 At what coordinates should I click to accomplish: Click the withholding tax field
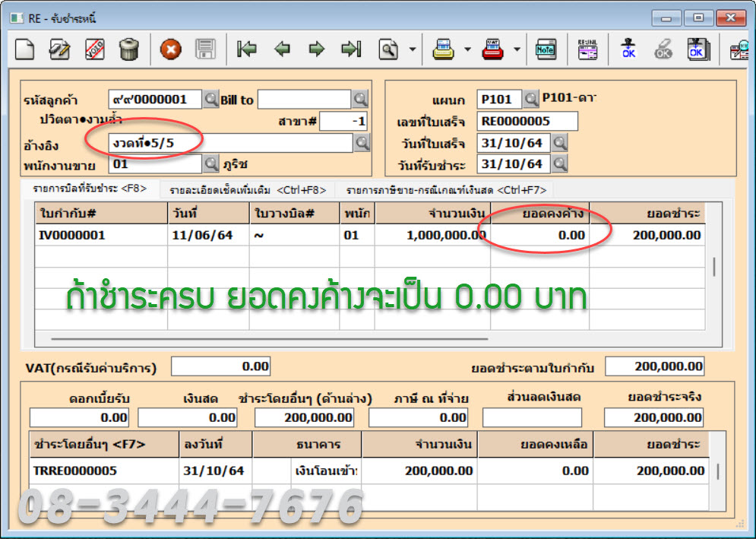418,417
